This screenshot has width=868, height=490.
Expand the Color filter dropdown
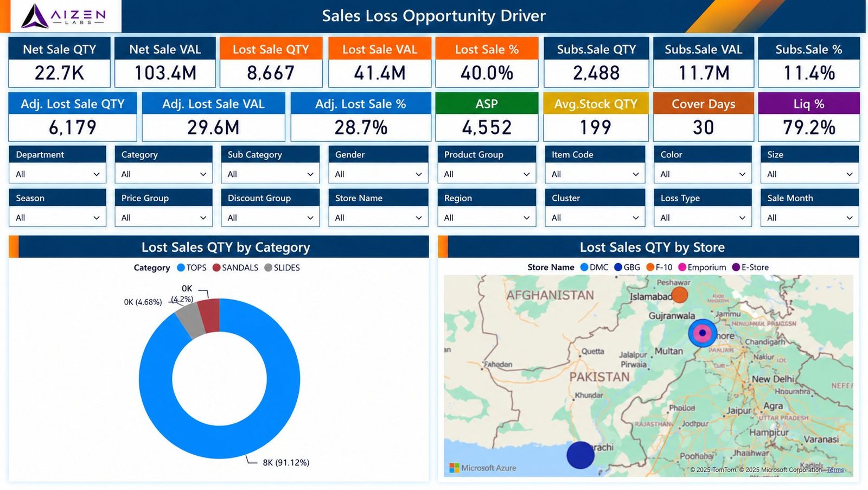[703, 174]
